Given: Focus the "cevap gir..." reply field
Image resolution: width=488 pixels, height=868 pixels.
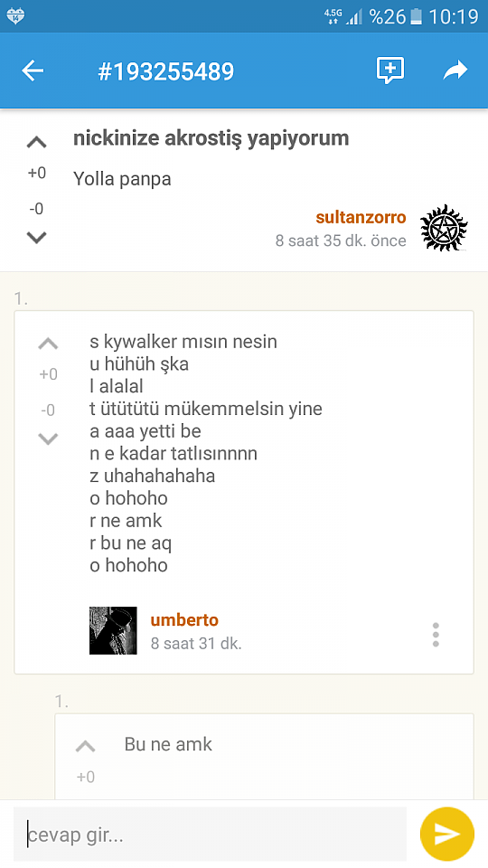Looking at the screenshot, I should click(x=211, y=835).
